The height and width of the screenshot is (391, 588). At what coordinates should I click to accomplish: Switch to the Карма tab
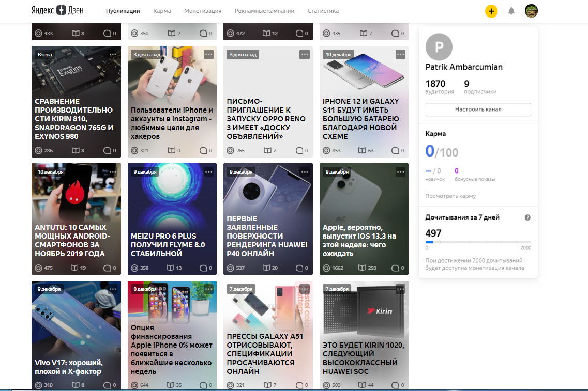click(162, 11)
